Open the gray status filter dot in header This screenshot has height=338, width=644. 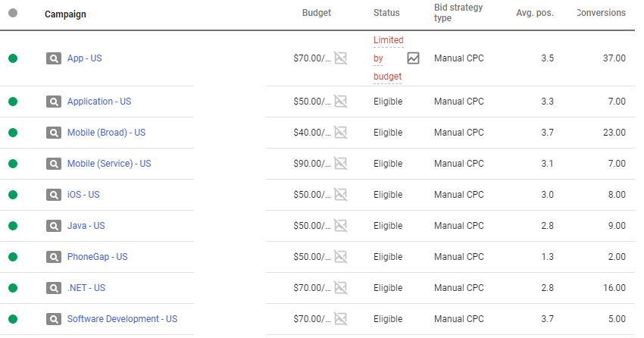pyautogui.click(x=13, y=13)
